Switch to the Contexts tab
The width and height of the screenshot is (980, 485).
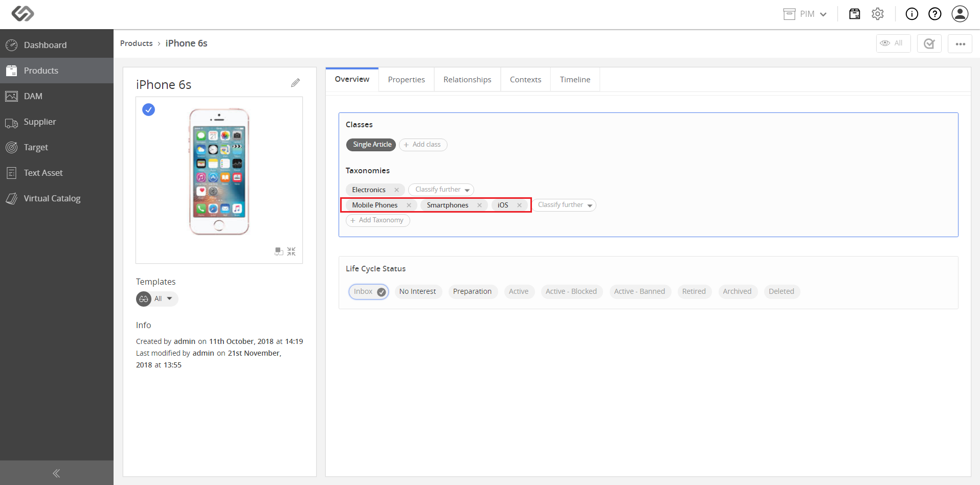point(525,80)
